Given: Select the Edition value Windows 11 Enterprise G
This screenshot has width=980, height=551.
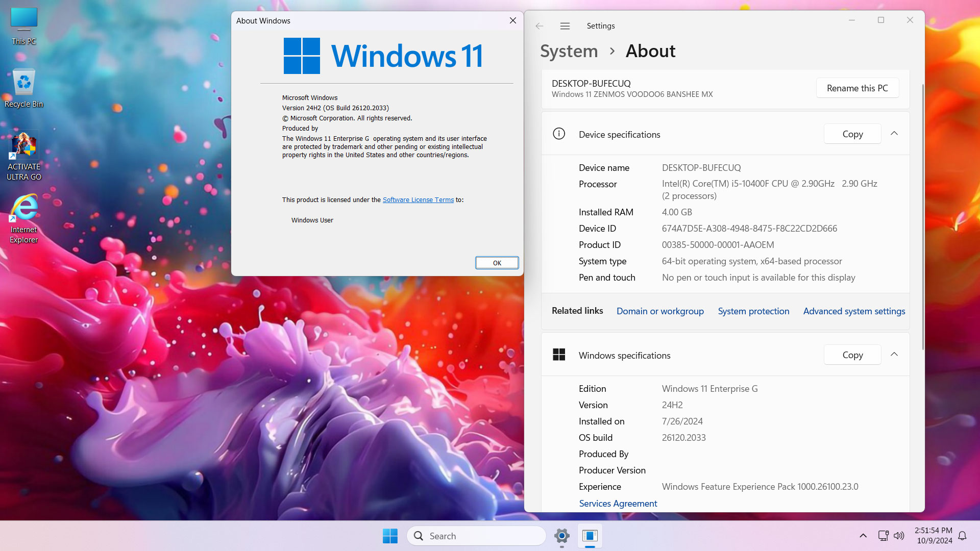Looking at the screenshot, I should (x=709, y=389).
